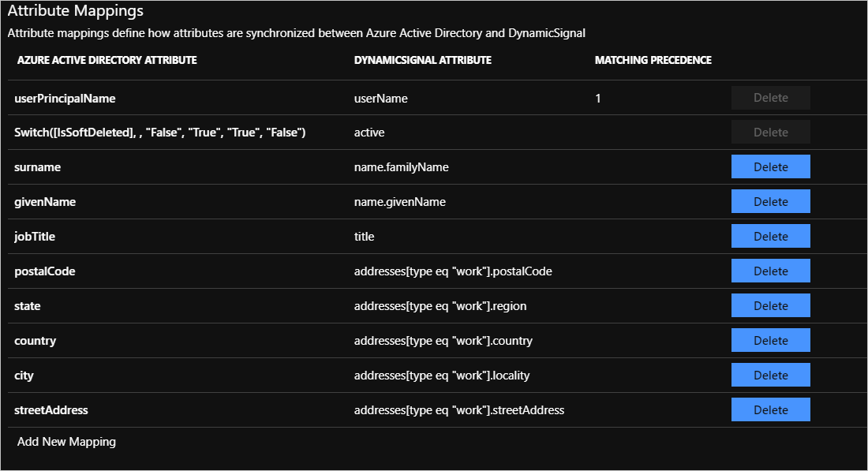The height and width of the screenshot is (471, 868).
Task: Open the state attribute mapping
Action: point(27,306)
